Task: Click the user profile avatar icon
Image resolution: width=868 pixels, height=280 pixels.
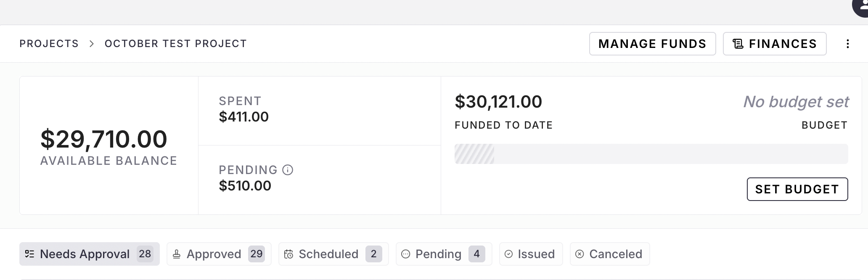Action: [x=860, y=6]
